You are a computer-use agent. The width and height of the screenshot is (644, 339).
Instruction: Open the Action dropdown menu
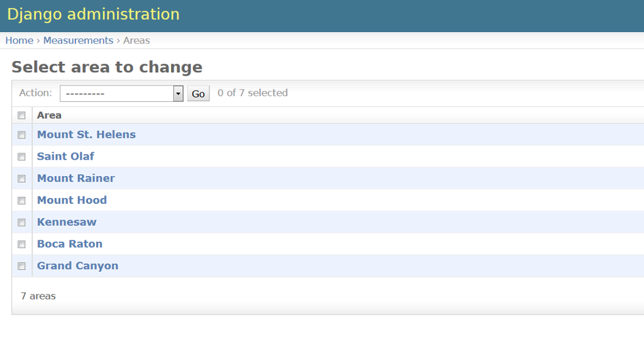[121, 94]
